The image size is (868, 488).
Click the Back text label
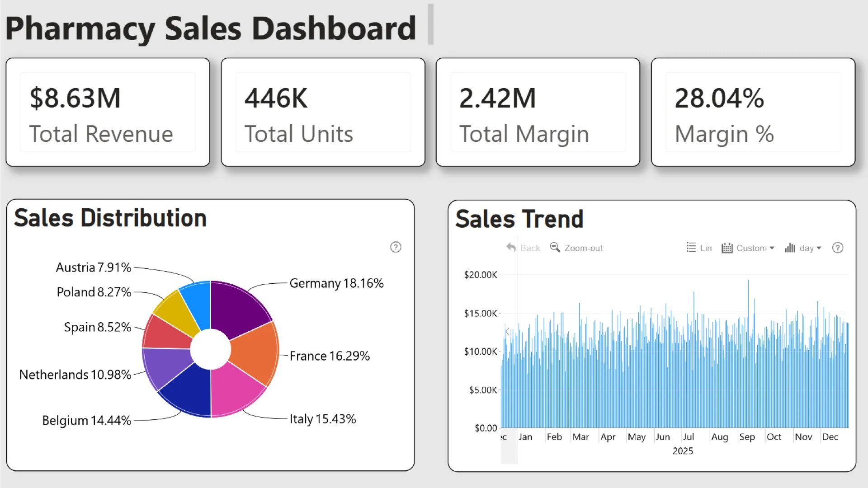tap(530, 248)
